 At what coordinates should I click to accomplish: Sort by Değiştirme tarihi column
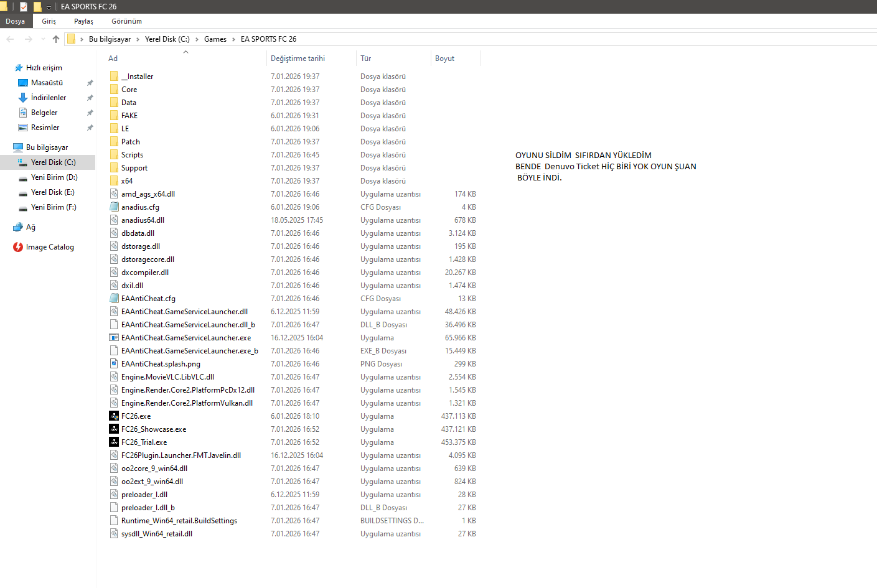click(x=298, y=58)
